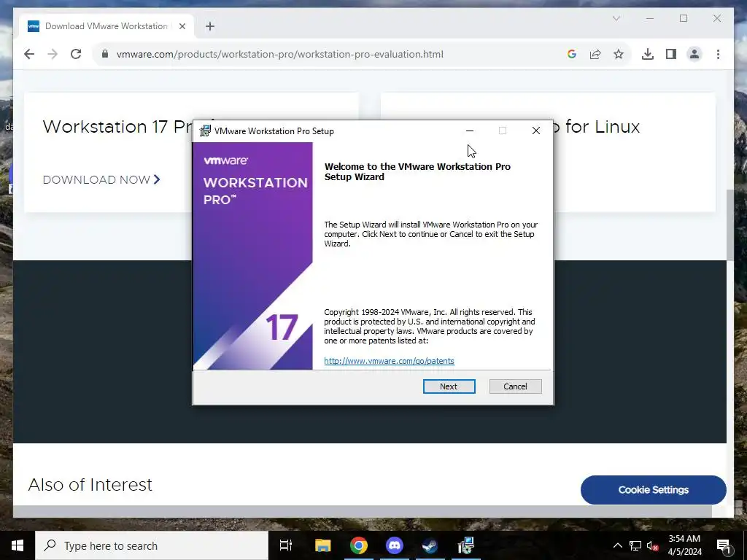Reload the VMware page
The image size is (747, 560).
76,54
